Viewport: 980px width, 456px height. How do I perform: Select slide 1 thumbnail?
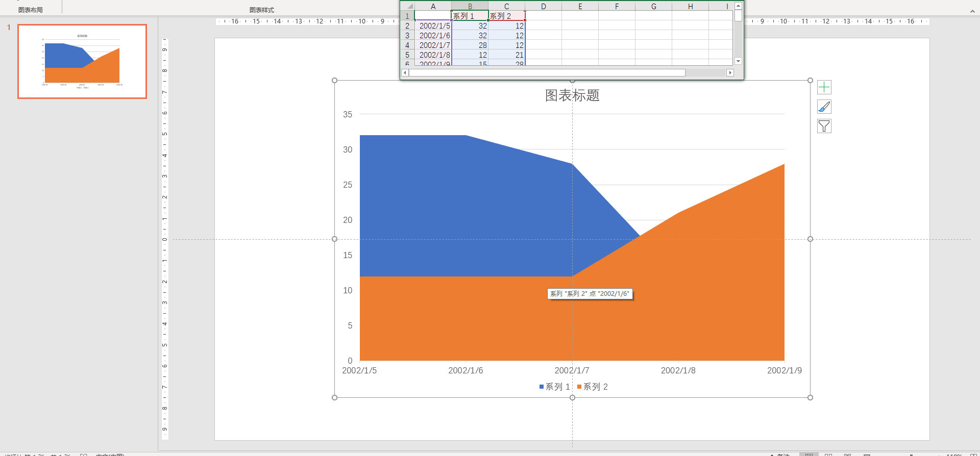pyautogui.click(x=82, y=61)
